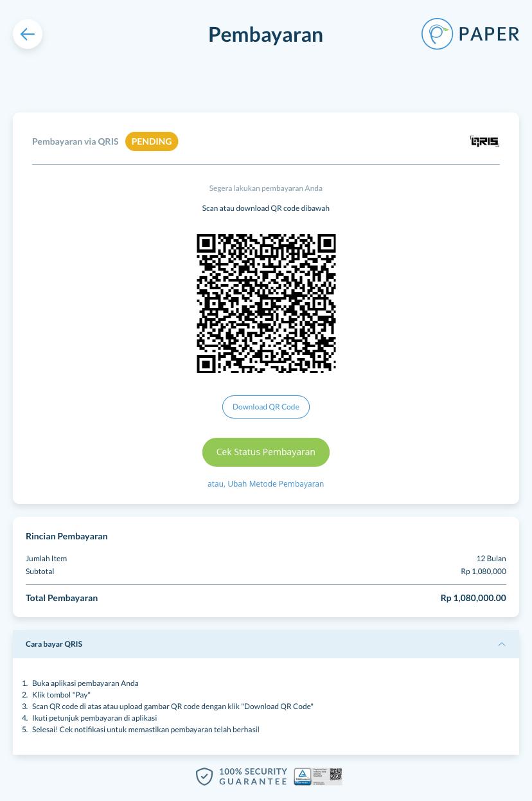Click the PENDING status badge
This screenshot has width=532, height=801.
152,141
